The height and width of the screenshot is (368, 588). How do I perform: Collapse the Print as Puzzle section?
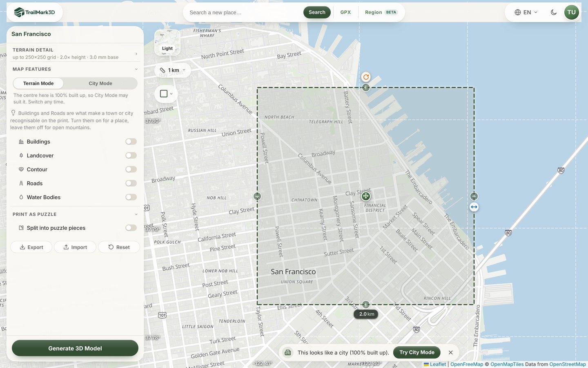click(75, 214)
